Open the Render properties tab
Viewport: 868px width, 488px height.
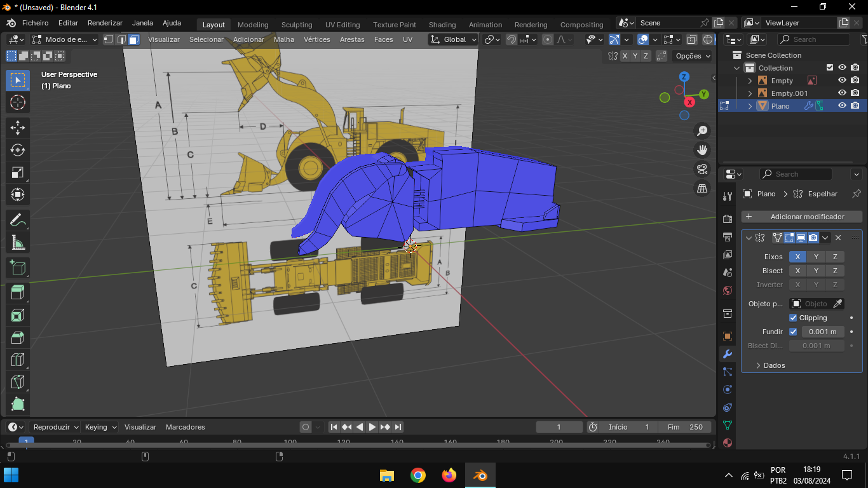(728, 219)
